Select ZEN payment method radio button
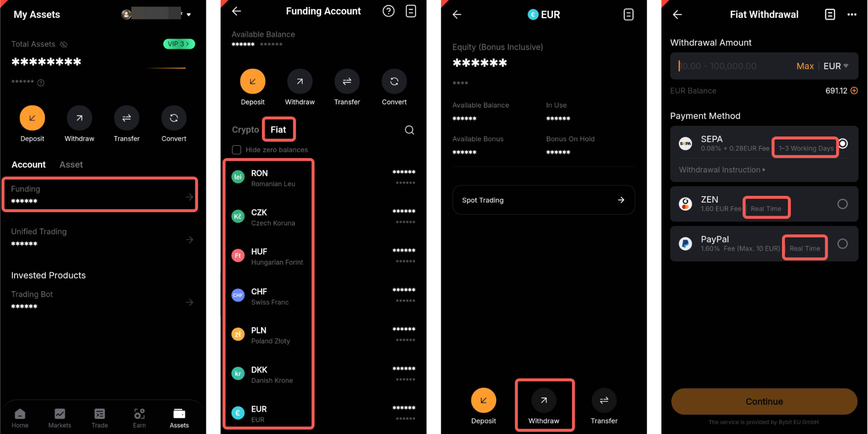The width and height of the screenshot is (868, 434). pyautogui.click(x=843, y=204)
